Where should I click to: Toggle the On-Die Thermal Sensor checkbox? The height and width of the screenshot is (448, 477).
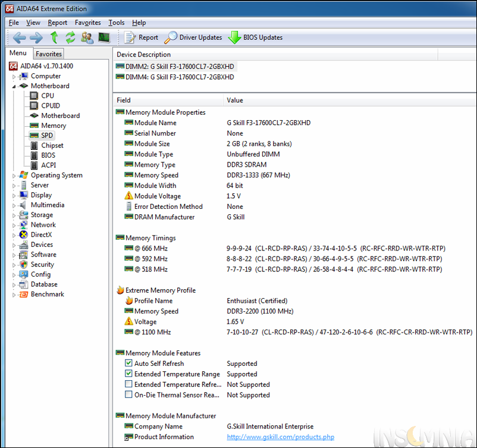(x=128, y=394)
